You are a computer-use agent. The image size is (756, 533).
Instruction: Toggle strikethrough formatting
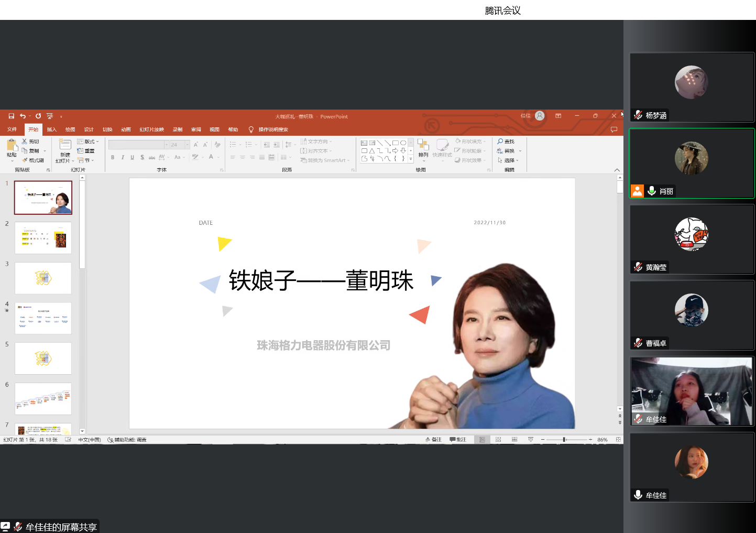point(152,157)
